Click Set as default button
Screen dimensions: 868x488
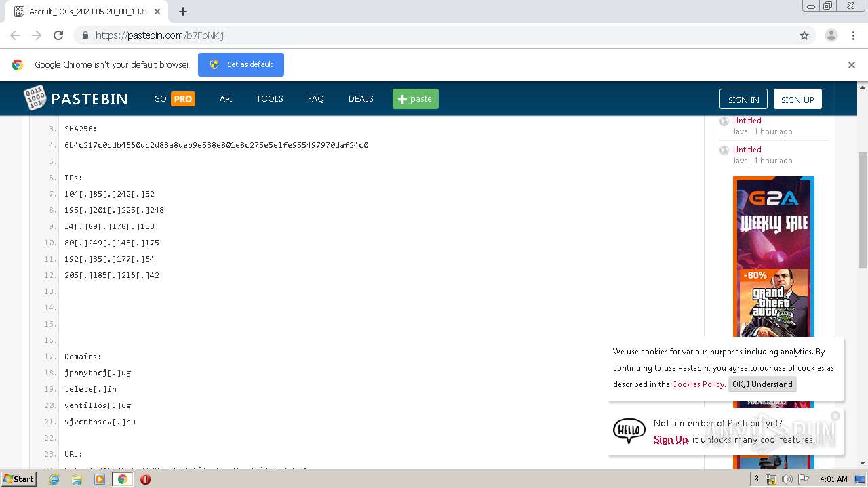tap(241, 64)
